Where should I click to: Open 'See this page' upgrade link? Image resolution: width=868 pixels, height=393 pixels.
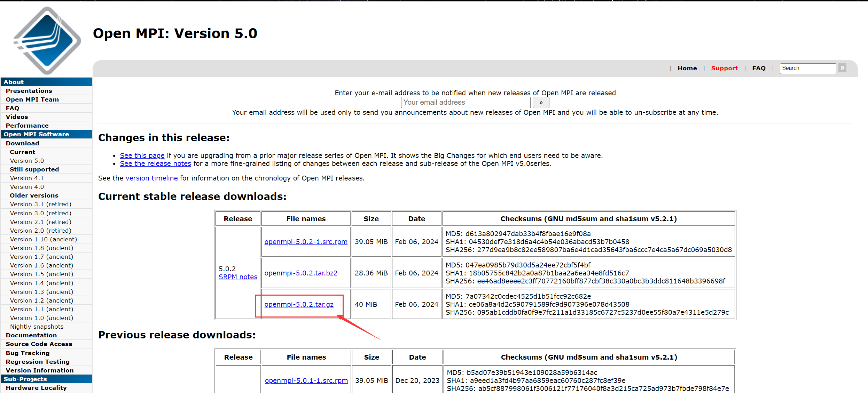point(142,155)
